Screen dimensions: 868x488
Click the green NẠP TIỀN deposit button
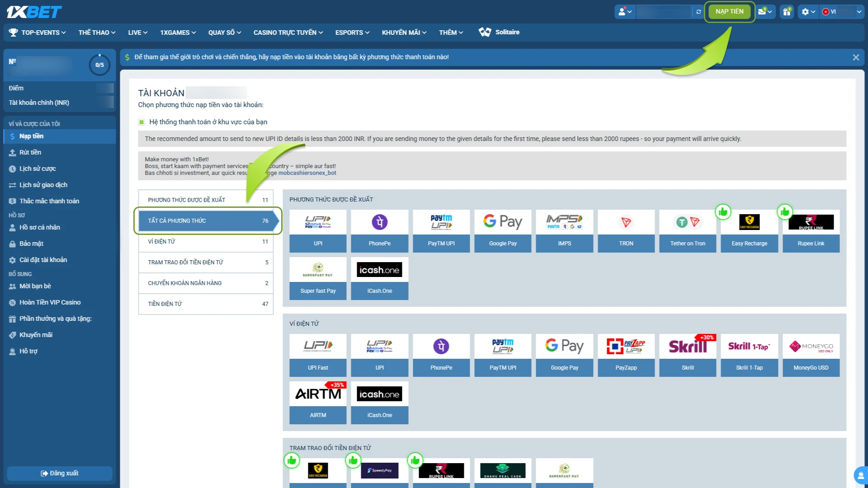(x=729, y=12)
